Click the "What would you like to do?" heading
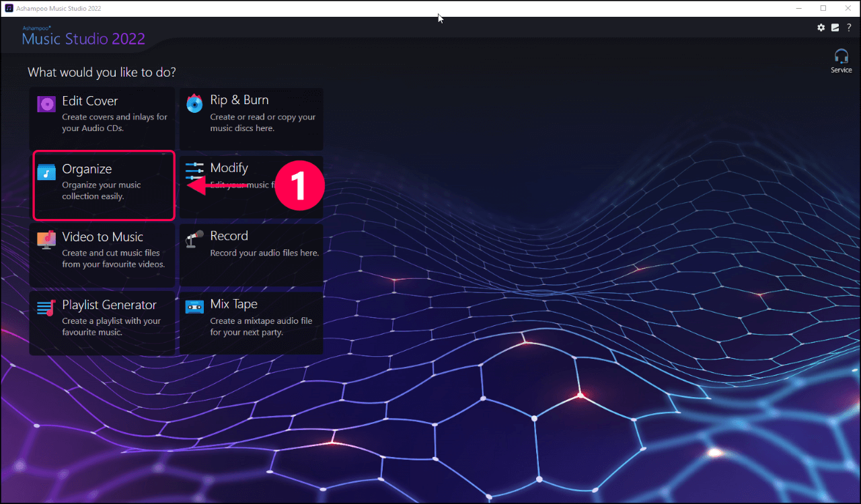Viewport: 861px width, 504px height. (102, 72)
